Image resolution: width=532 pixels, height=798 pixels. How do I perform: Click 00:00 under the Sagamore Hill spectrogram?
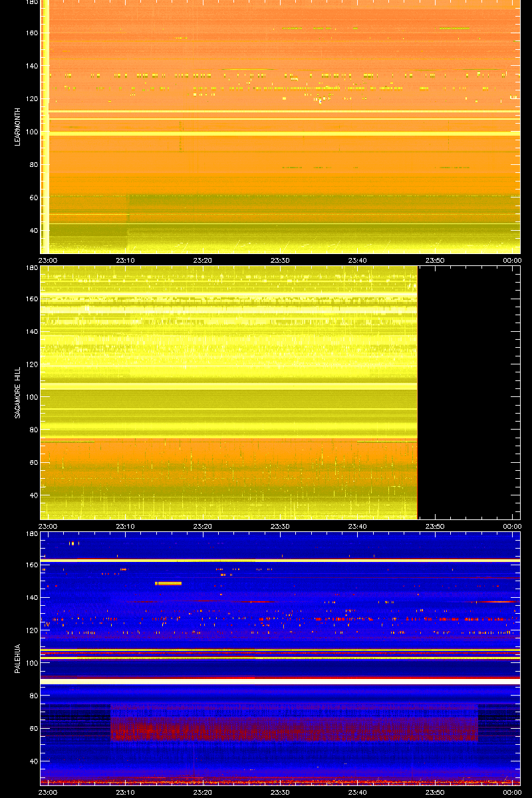(512, 526)
